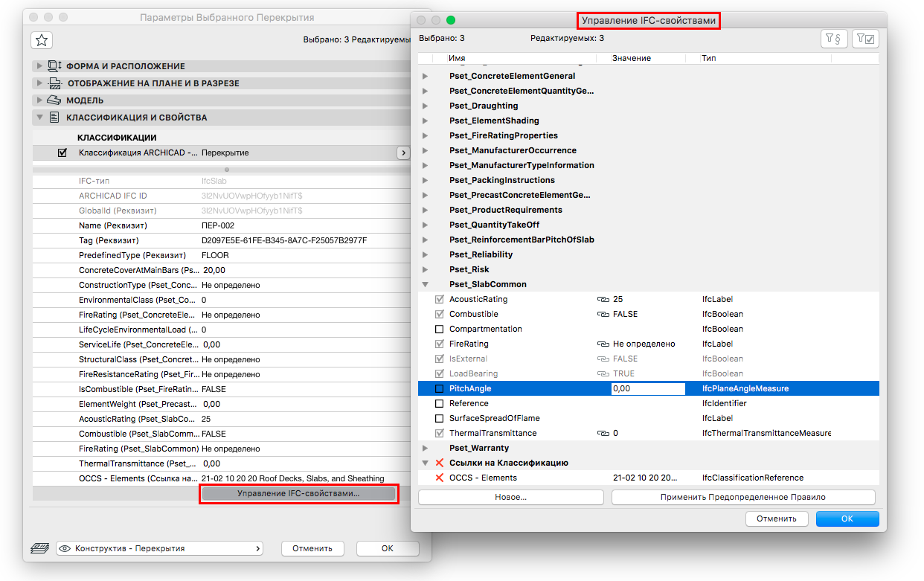924x581 pixels.
Task: Enable the SurfaceSpreadOfFlame checkbox
Action: [439, 418]
